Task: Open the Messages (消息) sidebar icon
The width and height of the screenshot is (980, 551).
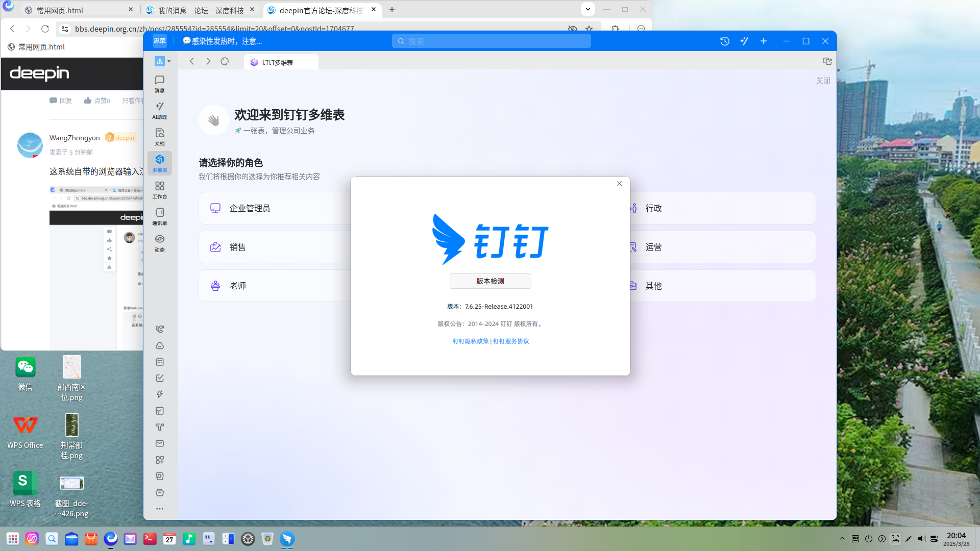Action: [x=159, y=84]
